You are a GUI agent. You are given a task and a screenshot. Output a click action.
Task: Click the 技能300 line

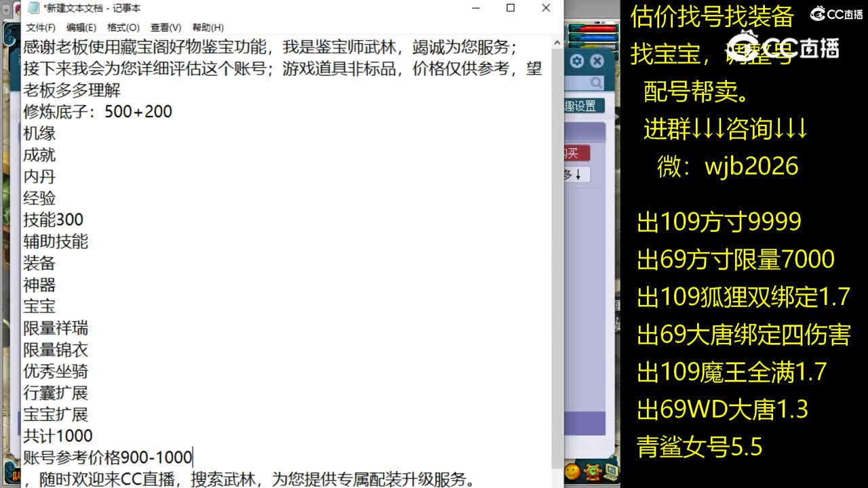(53, 220)
